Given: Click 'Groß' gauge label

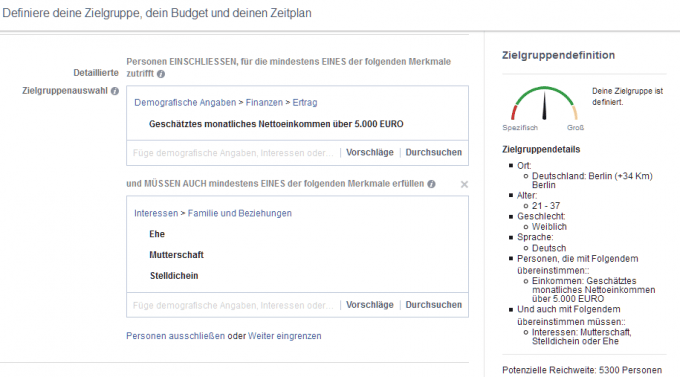Looking at the screenshot, I should 575,128.
